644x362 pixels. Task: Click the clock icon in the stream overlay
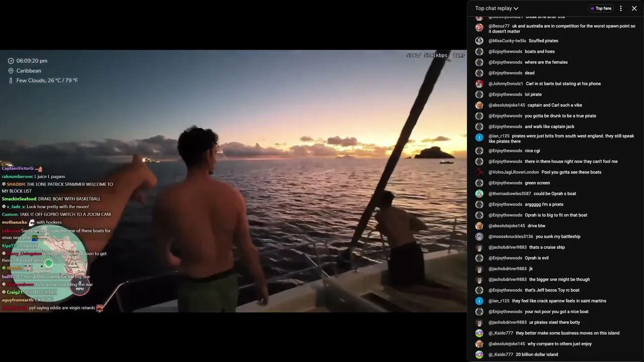(11, 61)
